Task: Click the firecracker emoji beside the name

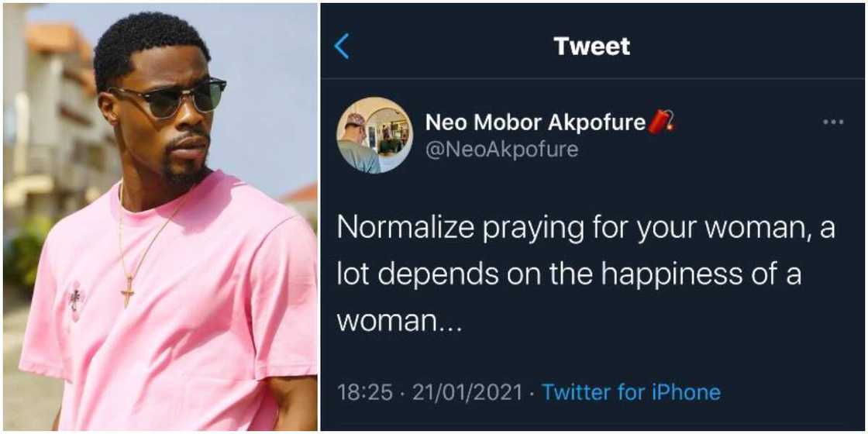Action: coord(660,122)
